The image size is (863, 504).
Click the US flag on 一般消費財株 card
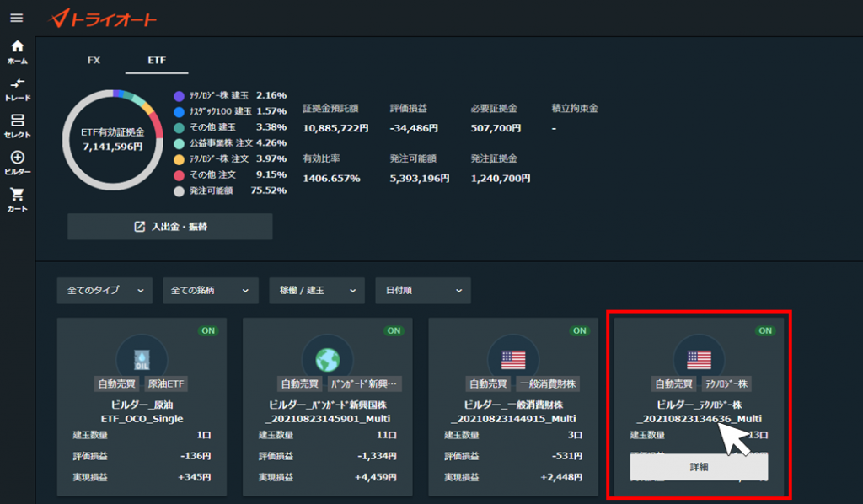[x=513, y=360]
